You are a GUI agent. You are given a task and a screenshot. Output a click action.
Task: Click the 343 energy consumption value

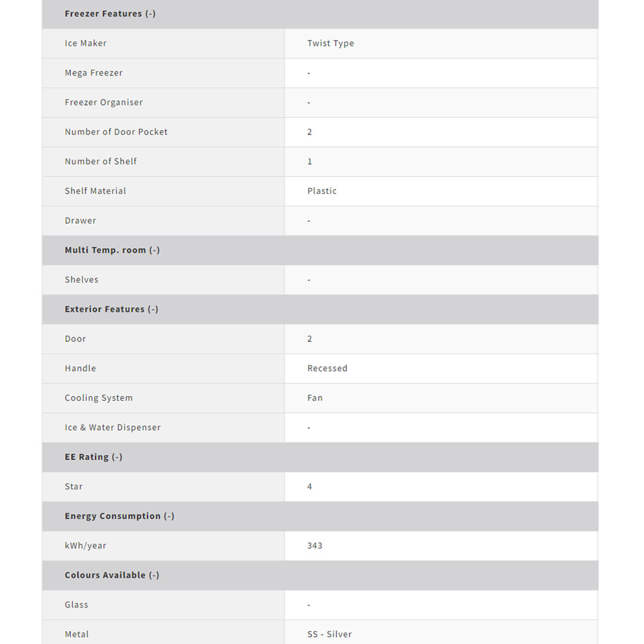315,546
